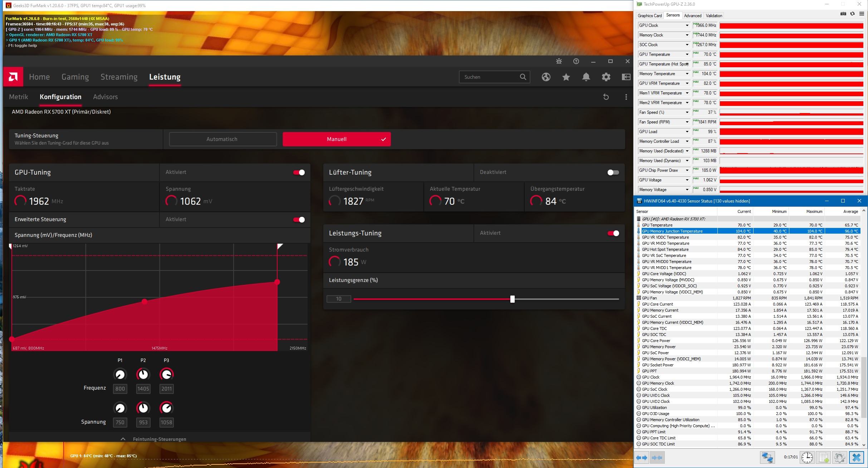This screenshot has height=468, width=868.
Task: Open the GPU Chip Power Draw dropdown
Action: 687,170
